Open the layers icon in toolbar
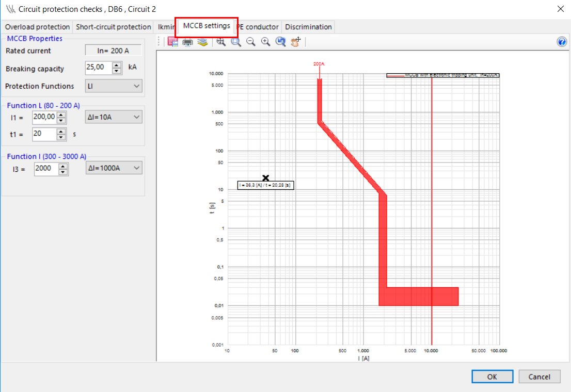The height and width of the screenshot is (392, 571). pos(203,42)
